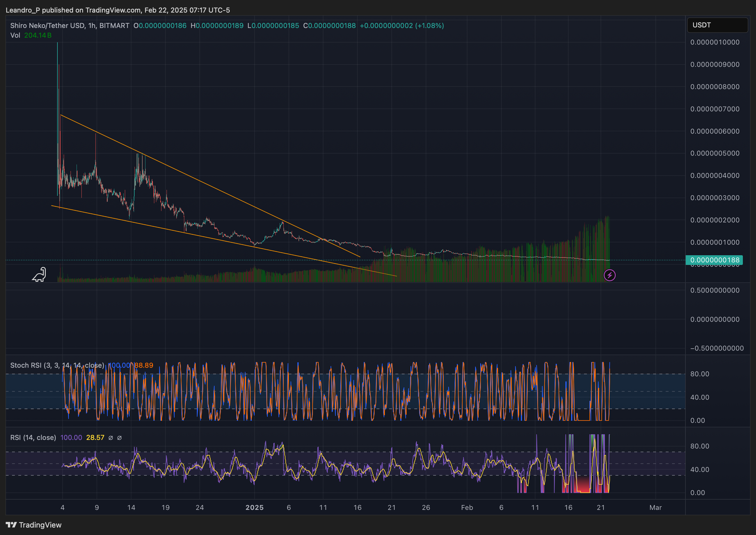Click the low value 'L0.0000000185'
Viewport: 756px width, 535px height.
coord(273,25)
